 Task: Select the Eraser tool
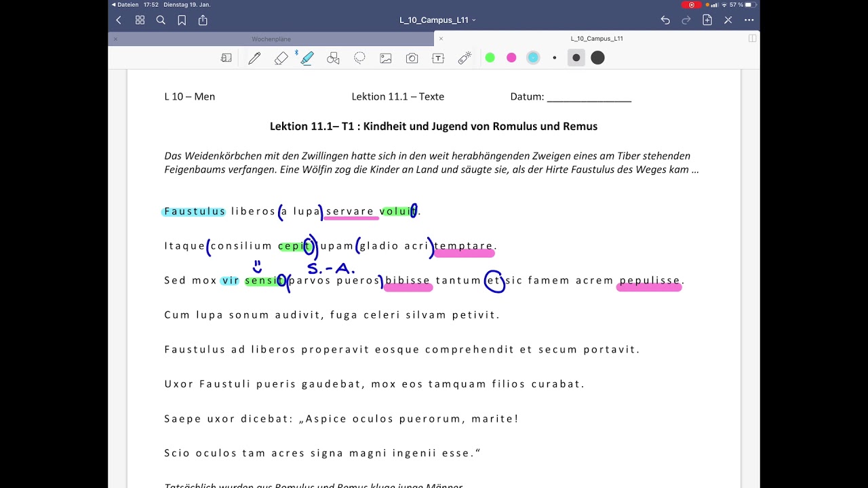point(281,58)
